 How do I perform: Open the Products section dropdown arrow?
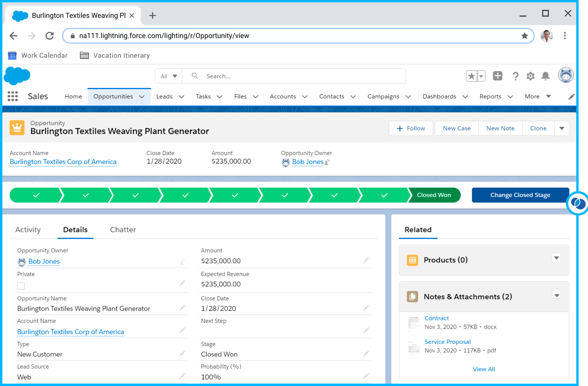[x=556, y=258]
